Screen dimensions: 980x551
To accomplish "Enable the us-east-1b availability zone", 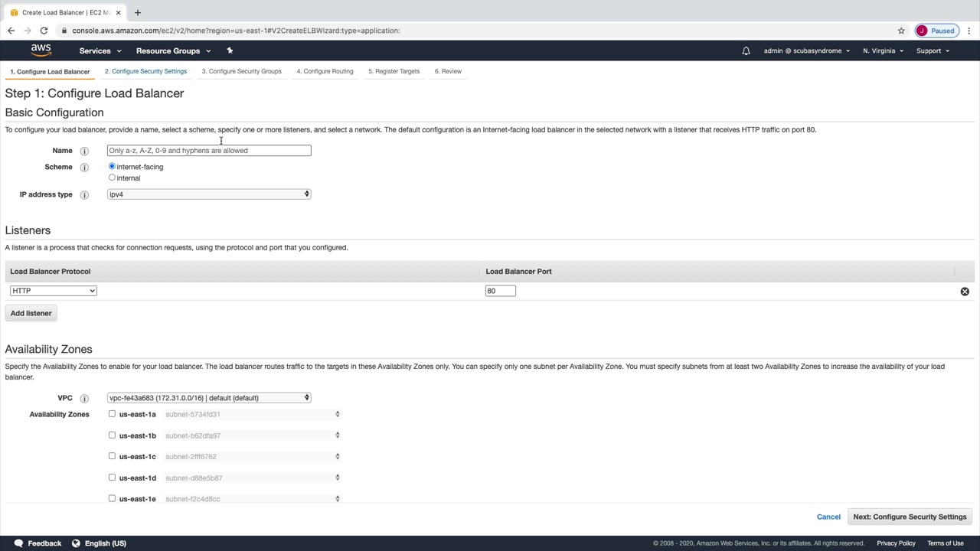I will (112, 435).
